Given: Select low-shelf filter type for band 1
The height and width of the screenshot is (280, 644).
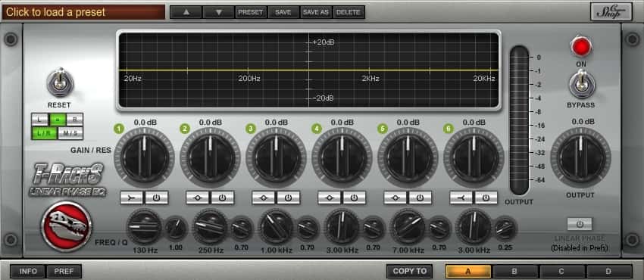Looking at the screenshot, I should 132,198.
